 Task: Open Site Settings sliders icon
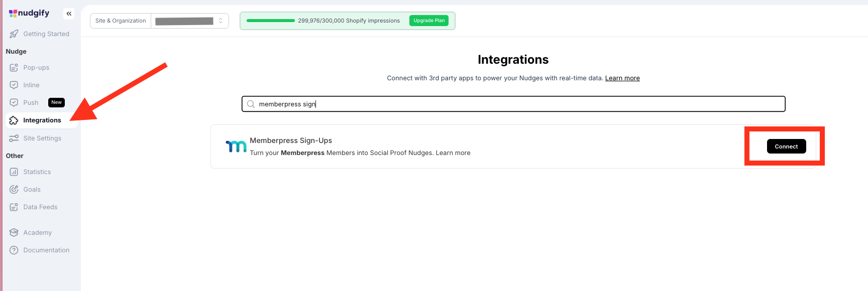[x=14, y=138]
